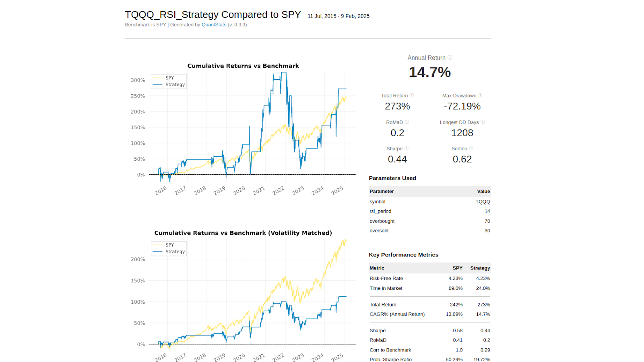Click the info icon beside Sharpe
The height and width of the screenshot is (362, 644).
click(406, 149)
